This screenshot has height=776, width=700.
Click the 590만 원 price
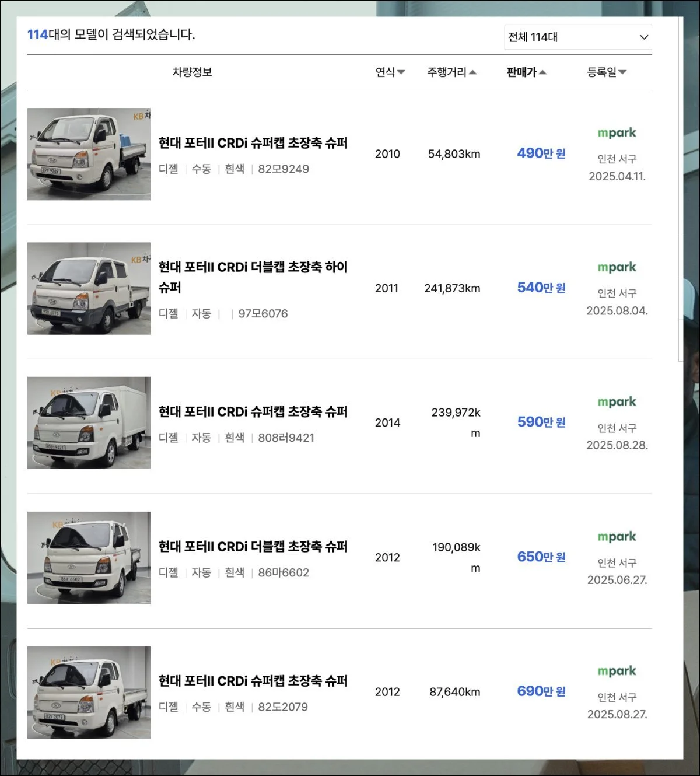click(x=541, y=422)
